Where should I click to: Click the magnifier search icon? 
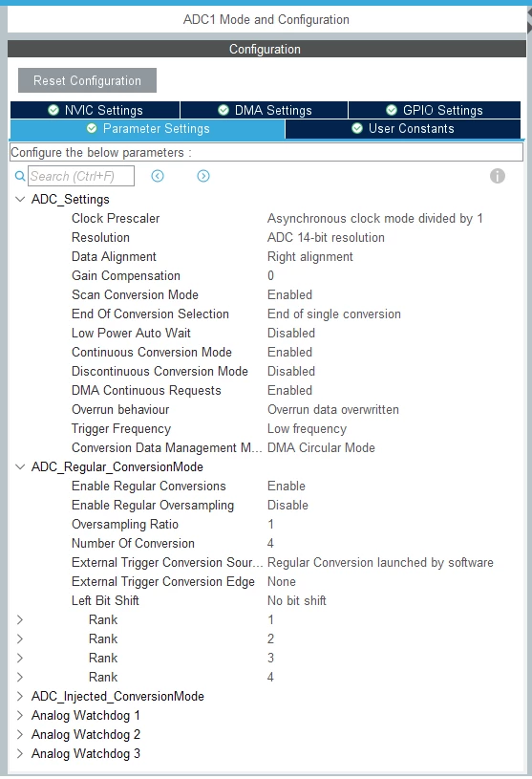coord(20,176)
